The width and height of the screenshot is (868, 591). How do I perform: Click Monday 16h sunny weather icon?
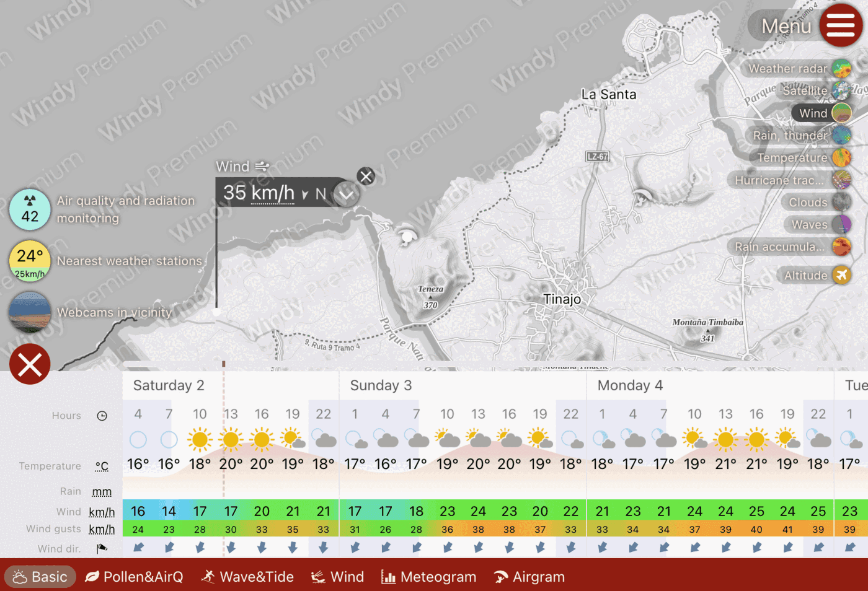756,440
